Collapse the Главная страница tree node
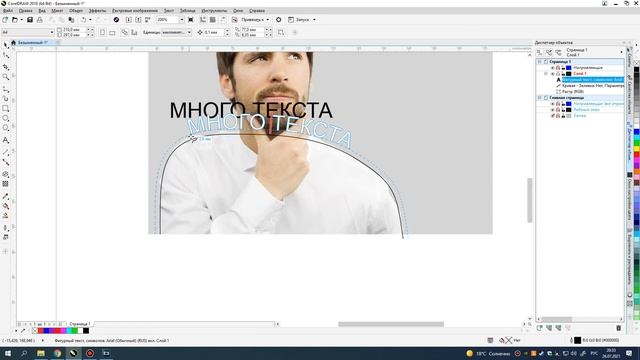This screenshot has height=360, width=640. (x=540, y=98)
